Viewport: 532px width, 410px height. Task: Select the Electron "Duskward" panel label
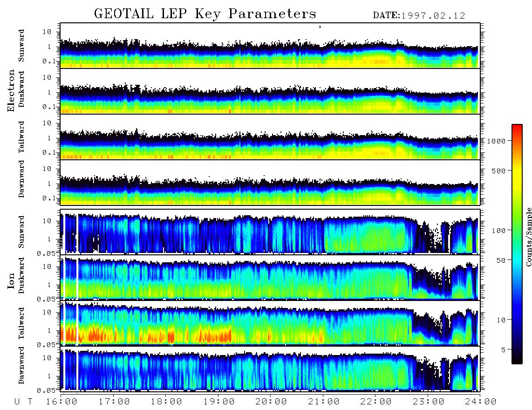[21, 89]
